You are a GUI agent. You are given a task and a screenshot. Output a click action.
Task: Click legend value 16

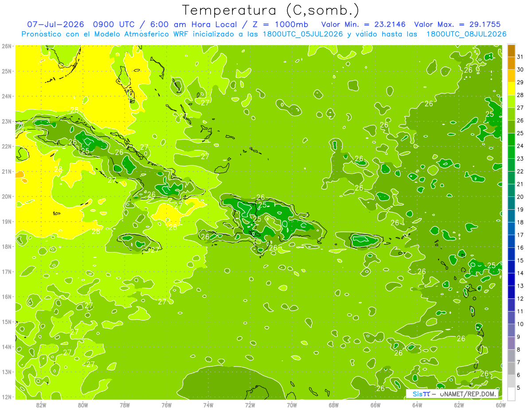pyautogui.click(x=520, y=248)
